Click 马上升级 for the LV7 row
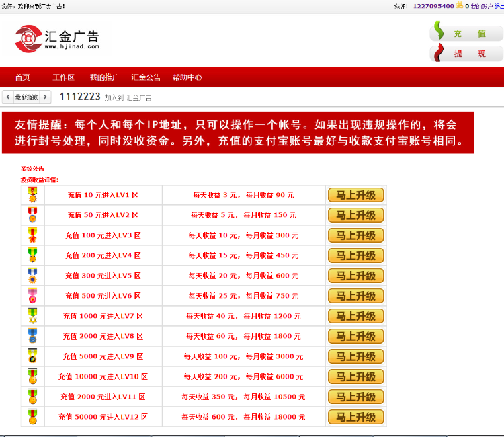 point(355,316)
